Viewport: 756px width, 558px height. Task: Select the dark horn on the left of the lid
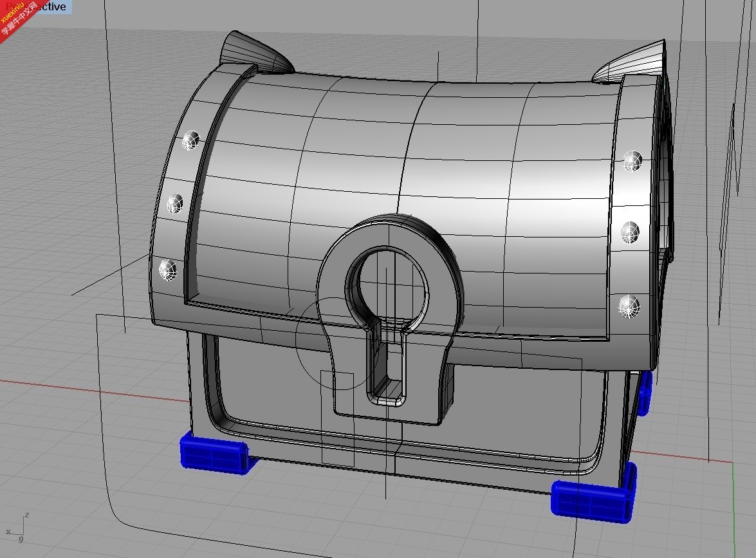(255, 51)
